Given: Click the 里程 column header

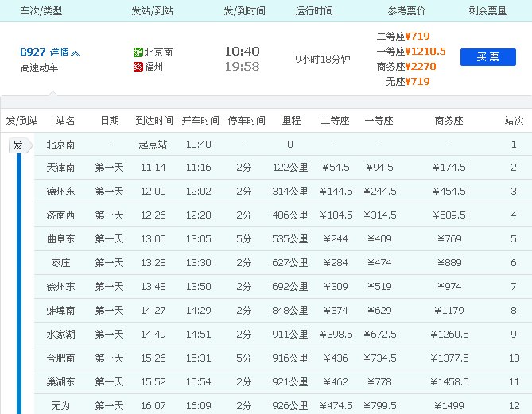Looking at the screenshot, I should click(291, 120).
